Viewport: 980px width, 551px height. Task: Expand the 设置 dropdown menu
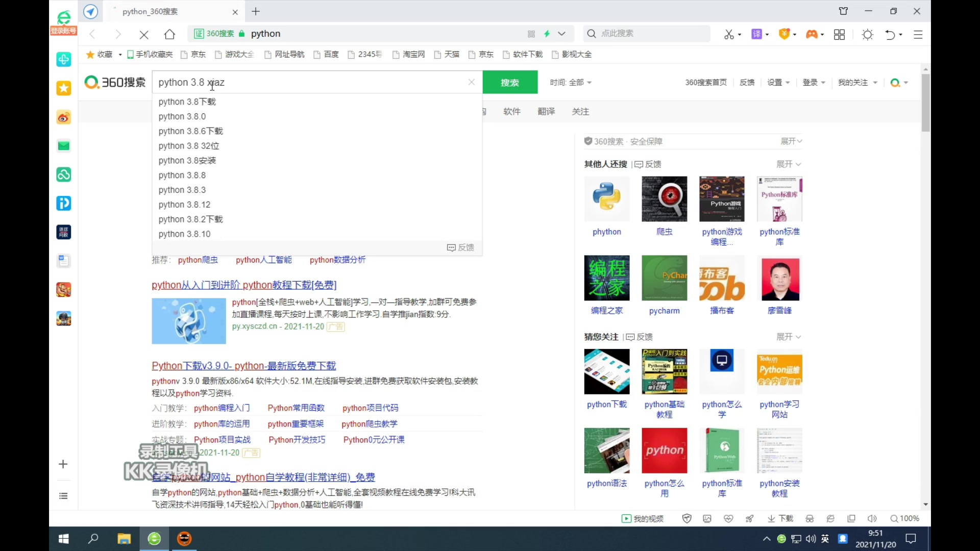pos(778,82)
